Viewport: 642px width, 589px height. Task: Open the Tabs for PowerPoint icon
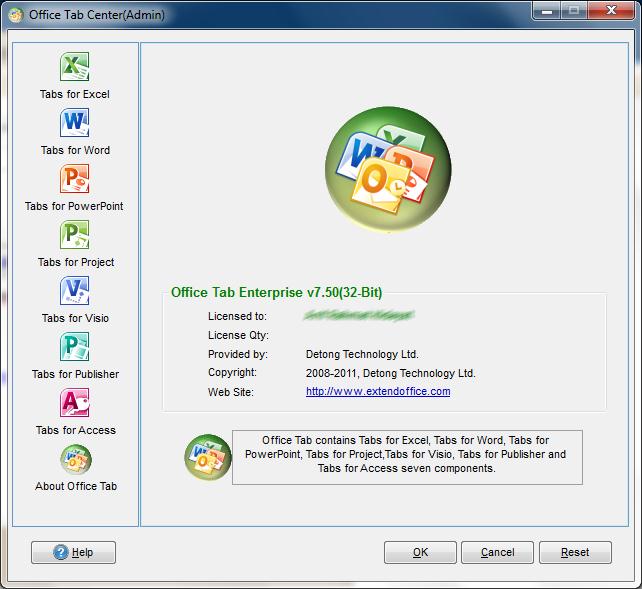click(75, 179)
